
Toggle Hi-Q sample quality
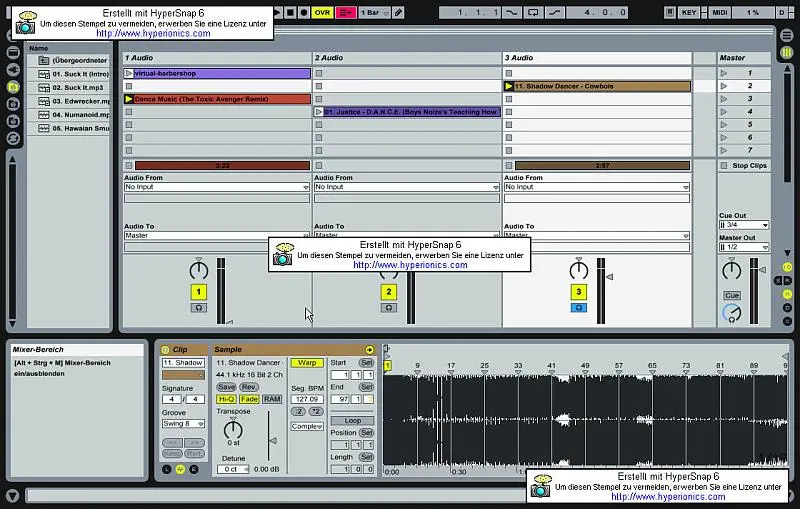226,399
